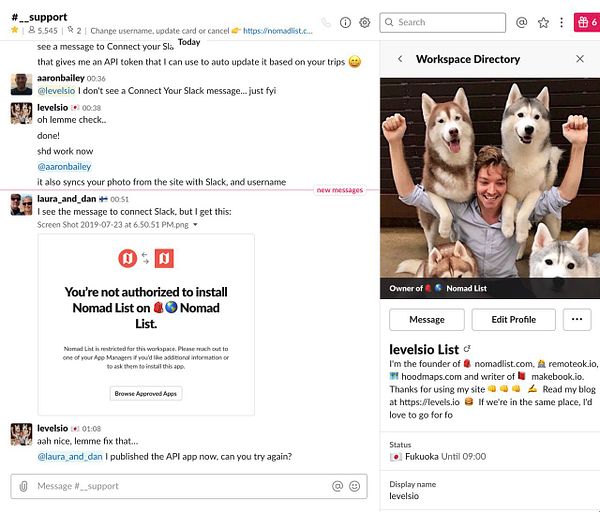Expand Screen Shot png file dropdown arrow

tap(195, 225)
